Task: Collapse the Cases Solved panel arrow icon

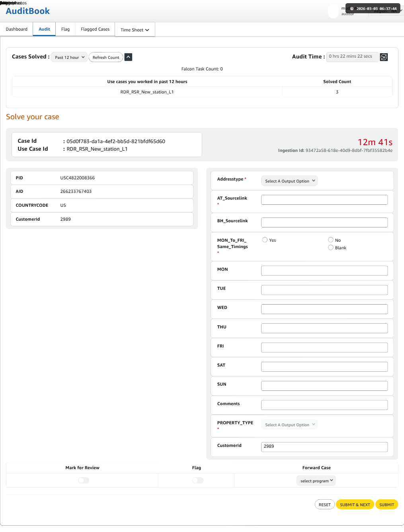Action: pyautogui.click(x=128, y=57)
